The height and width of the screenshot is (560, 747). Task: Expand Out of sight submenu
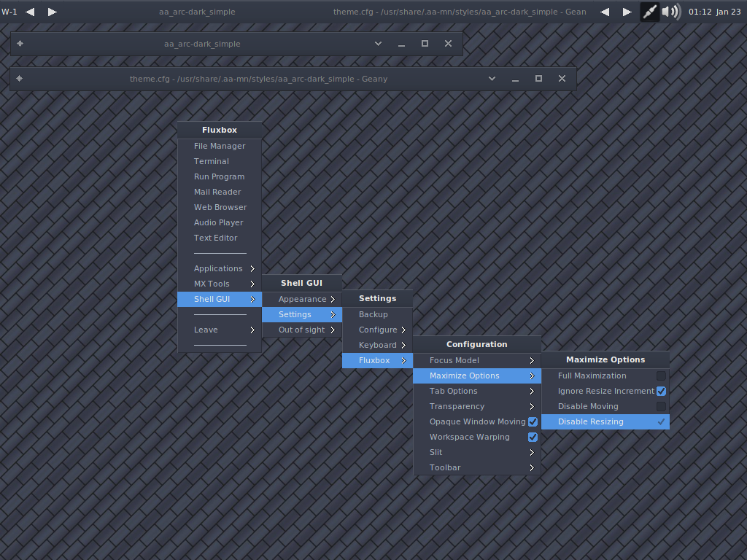click(302, 330)
